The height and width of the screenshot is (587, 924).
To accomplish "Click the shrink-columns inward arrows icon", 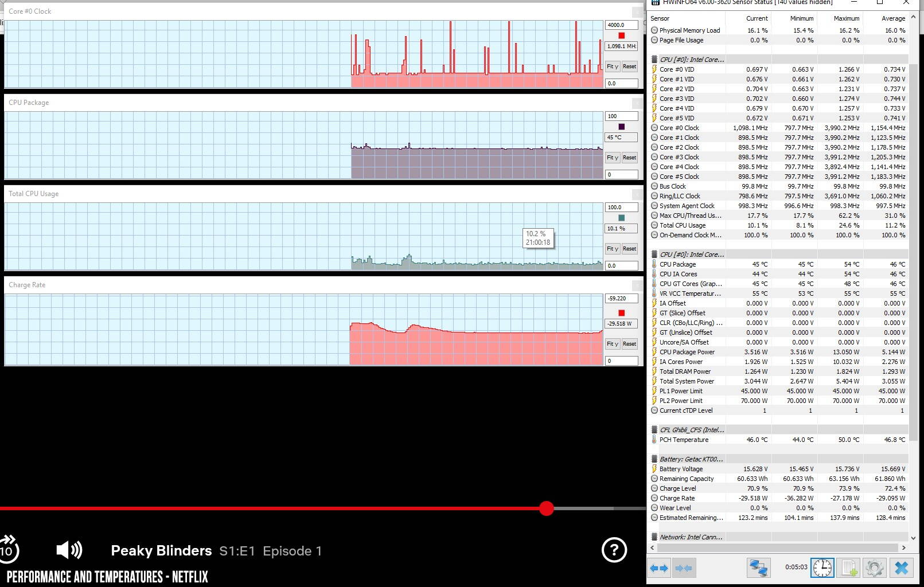I will tap(683, 568).
